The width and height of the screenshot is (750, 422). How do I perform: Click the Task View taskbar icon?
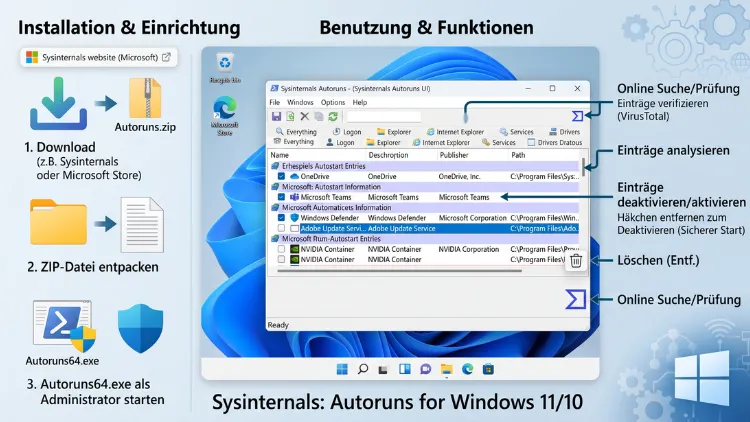coord(383,370)
